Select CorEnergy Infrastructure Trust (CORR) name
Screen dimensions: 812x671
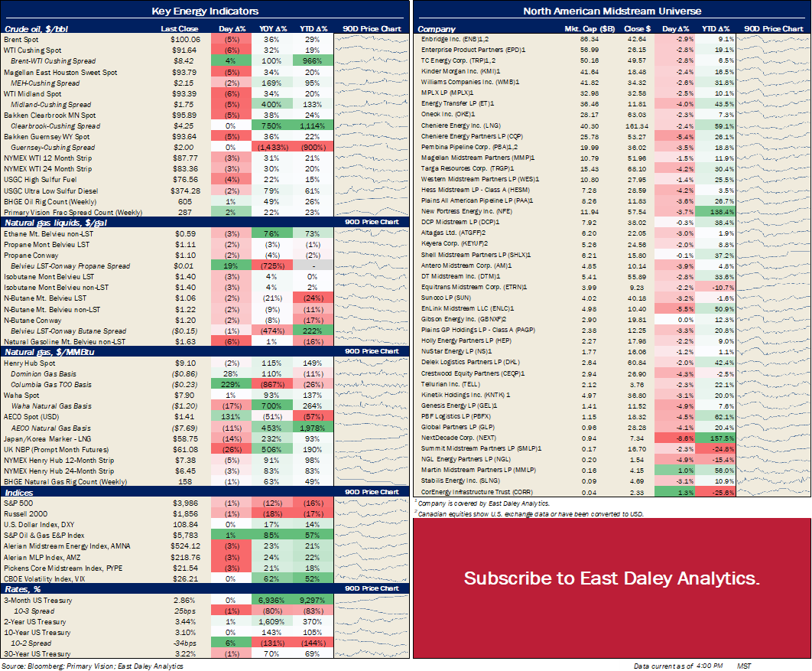(x=477, y=492)
